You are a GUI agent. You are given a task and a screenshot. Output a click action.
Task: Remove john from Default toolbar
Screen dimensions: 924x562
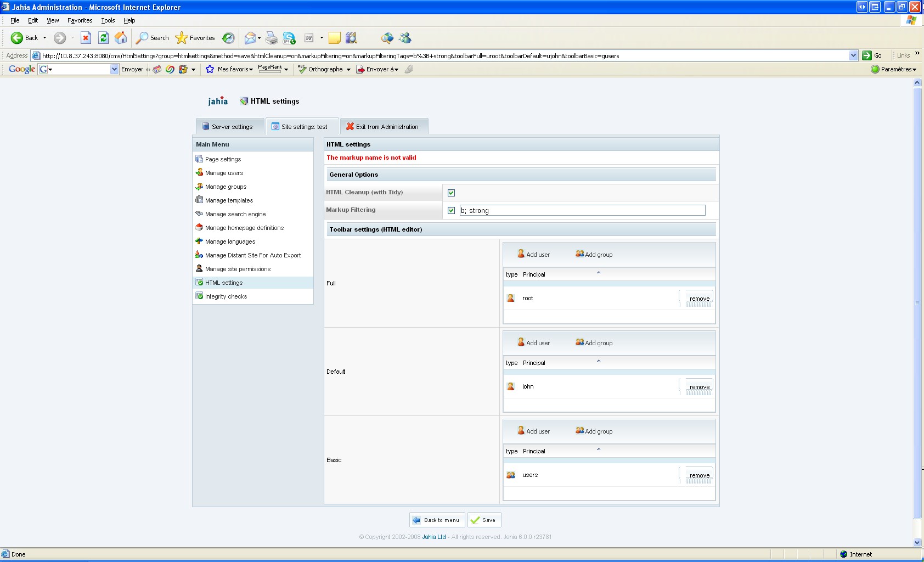[x=698, y=387]
